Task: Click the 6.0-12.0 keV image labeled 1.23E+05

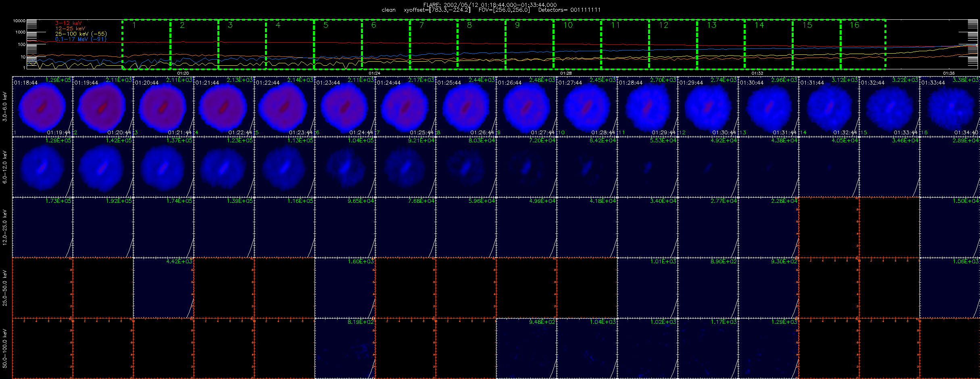Action: tap(224, 167)
